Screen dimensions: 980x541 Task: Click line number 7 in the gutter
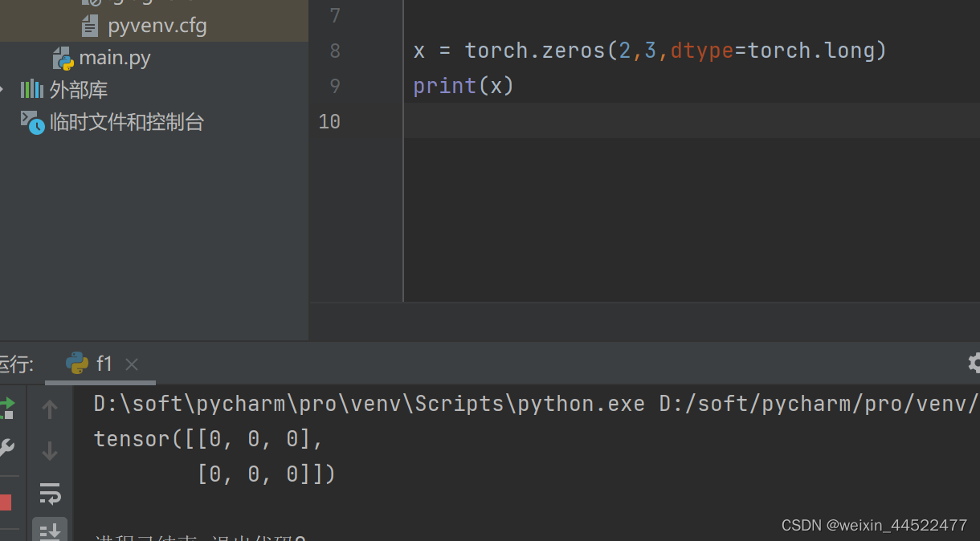pos(336,15)
